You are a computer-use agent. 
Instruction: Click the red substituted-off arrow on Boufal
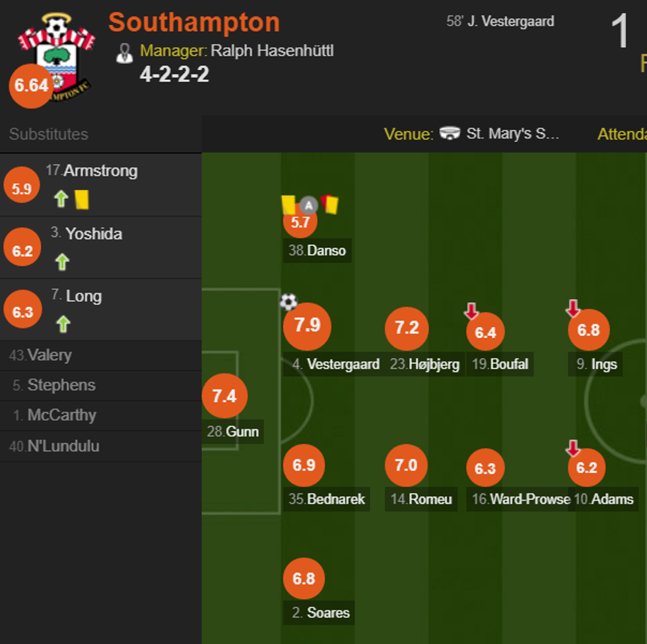471,310
